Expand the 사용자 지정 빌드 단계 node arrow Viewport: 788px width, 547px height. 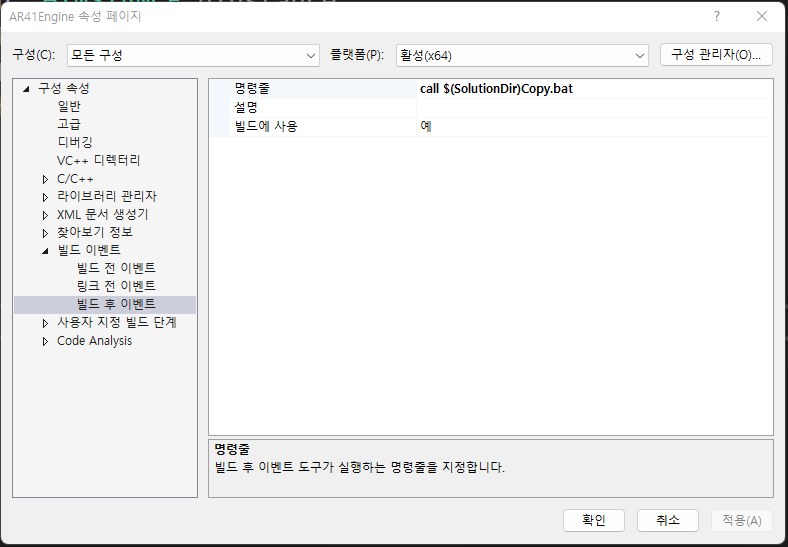45,323
